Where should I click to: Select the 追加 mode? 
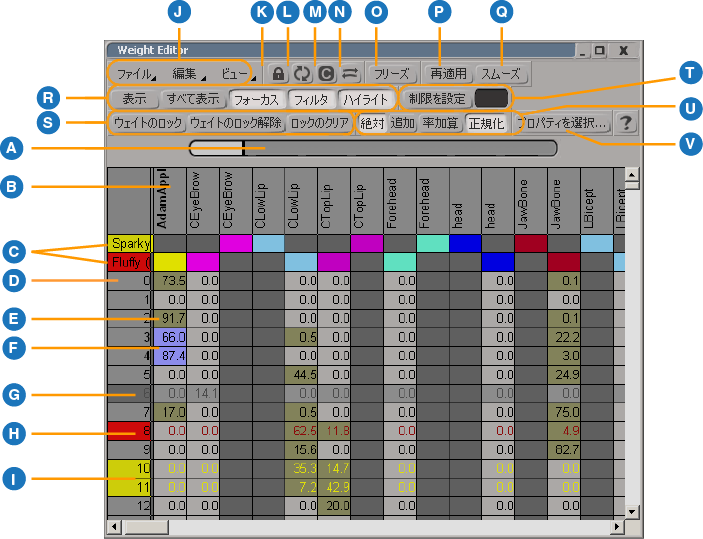pyautogui.click(x=402, y=123)
